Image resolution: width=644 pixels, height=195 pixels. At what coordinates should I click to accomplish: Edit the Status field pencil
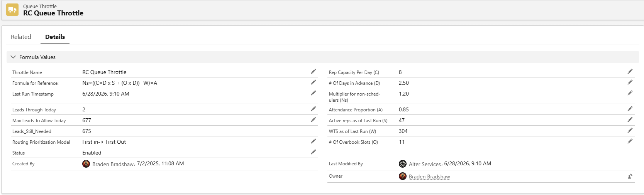pyautogui.click(x=314, y=152)
